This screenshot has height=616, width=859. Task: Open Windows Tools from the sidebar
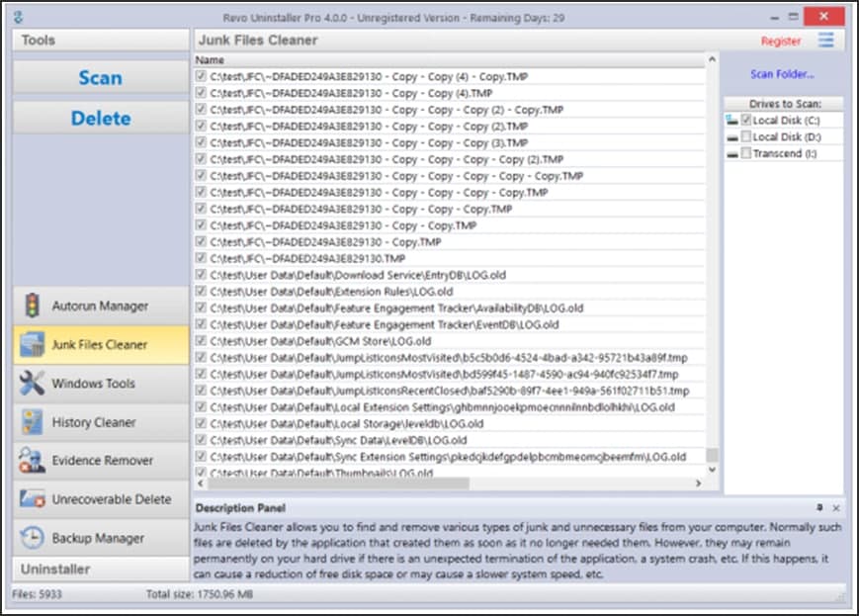99,384
